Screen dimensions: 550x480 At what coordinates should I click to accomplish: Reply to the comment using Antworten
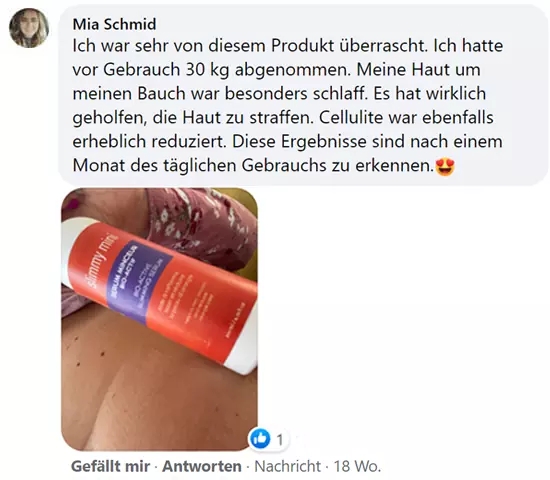point(202,466)
